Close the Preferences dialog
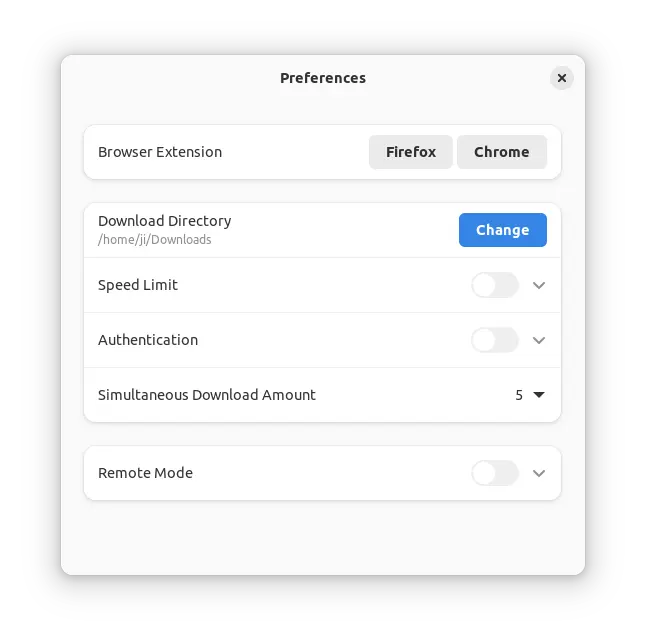Screen dimensions: 646x642 (x=562, y=78)
